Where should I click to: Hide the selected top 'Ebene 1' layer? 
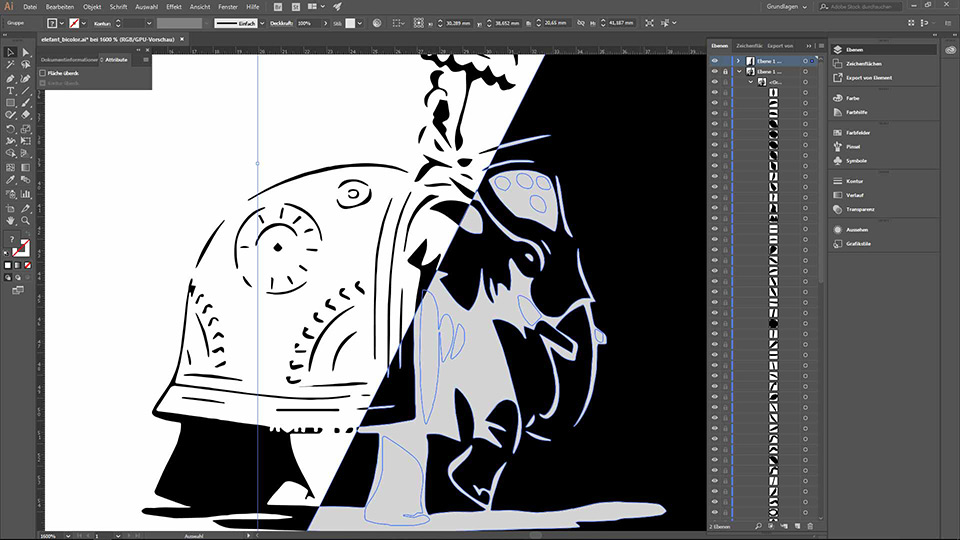(x=714, y=61)
